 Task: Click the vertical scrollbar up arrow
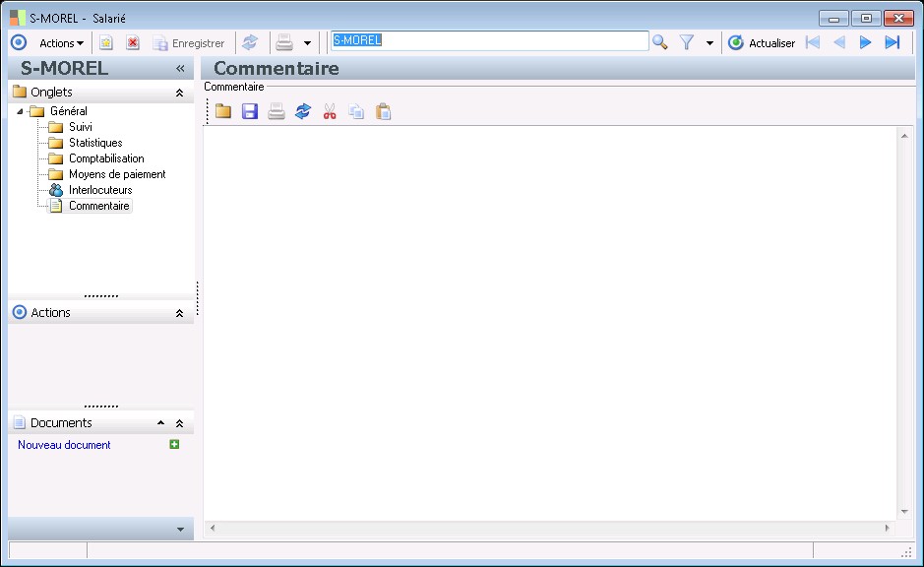[x=904, y=136]
